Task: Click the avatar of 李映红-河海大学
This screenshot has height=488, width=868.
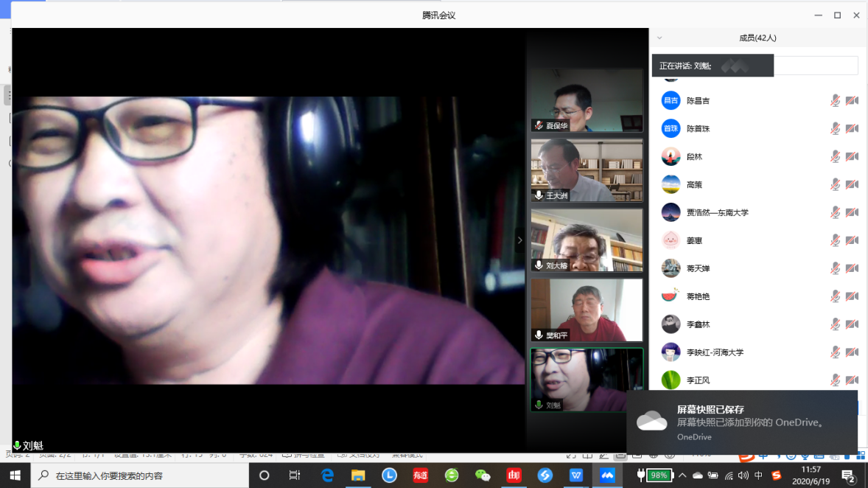Action: 671,352
